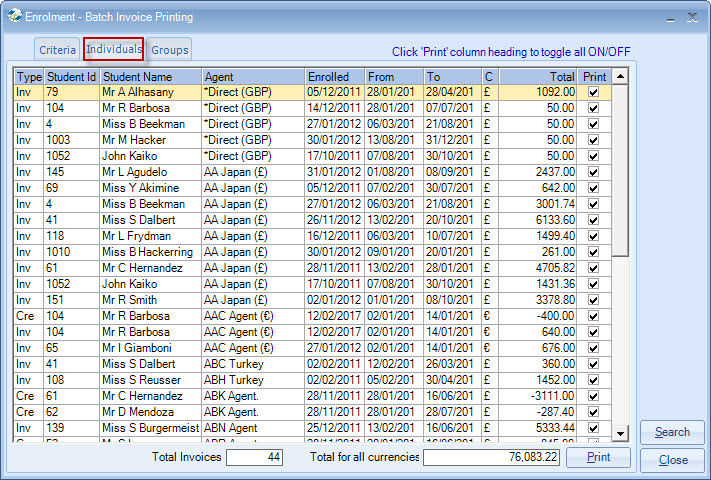Screen dimensions: 711x480
Task: Sort list by Agent column header
Action: pyautogui.click(x=252, y=76)
